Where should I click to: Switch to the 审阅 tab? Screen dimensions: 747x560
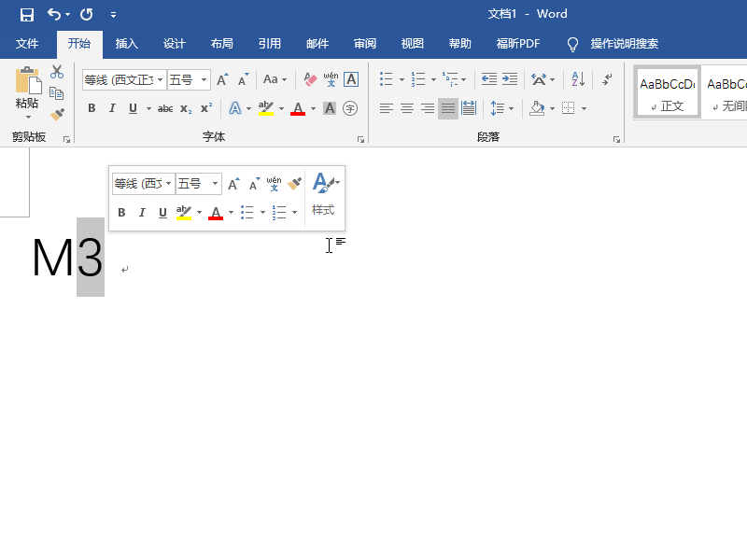[365, 44]
